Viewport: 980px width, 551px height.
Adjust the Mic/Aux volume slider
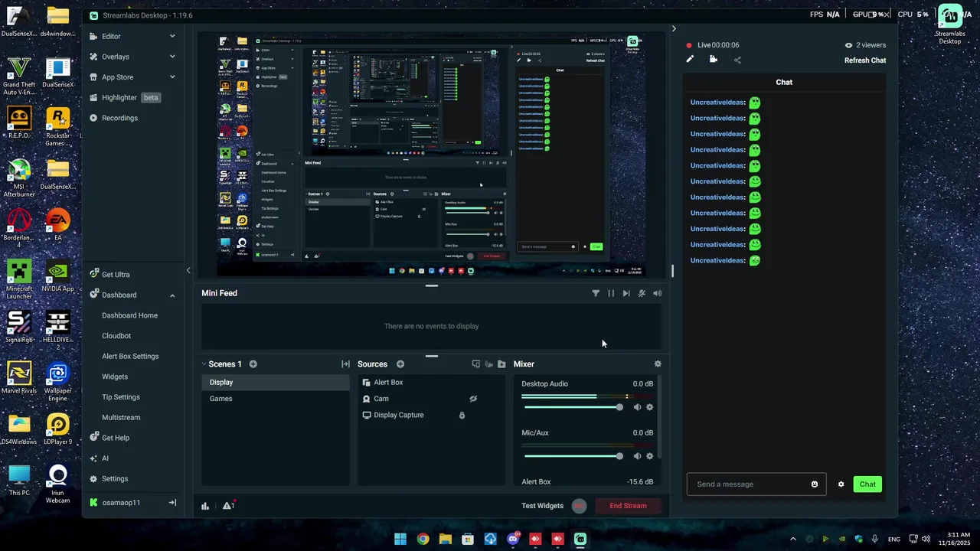[573, 456]
